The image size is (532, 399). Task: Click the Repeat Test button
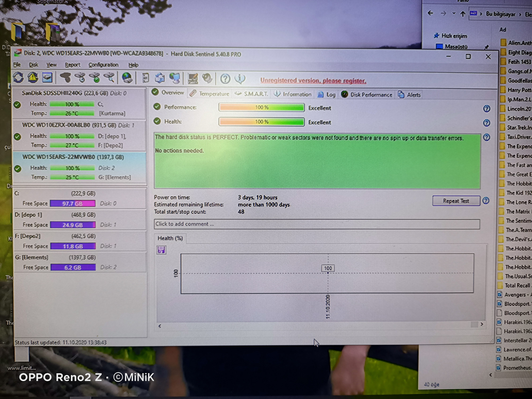tap(456, 201)
